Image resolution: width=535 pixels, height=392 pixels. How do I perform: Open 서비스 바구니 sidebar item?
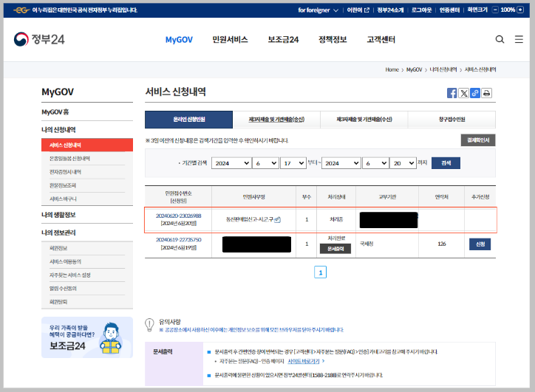63,199
